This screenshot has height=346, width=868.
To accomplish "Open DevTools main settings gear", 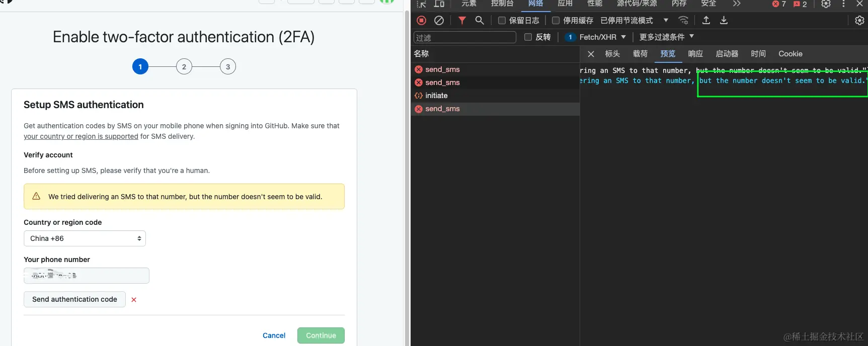I will [x=826, y=4].
